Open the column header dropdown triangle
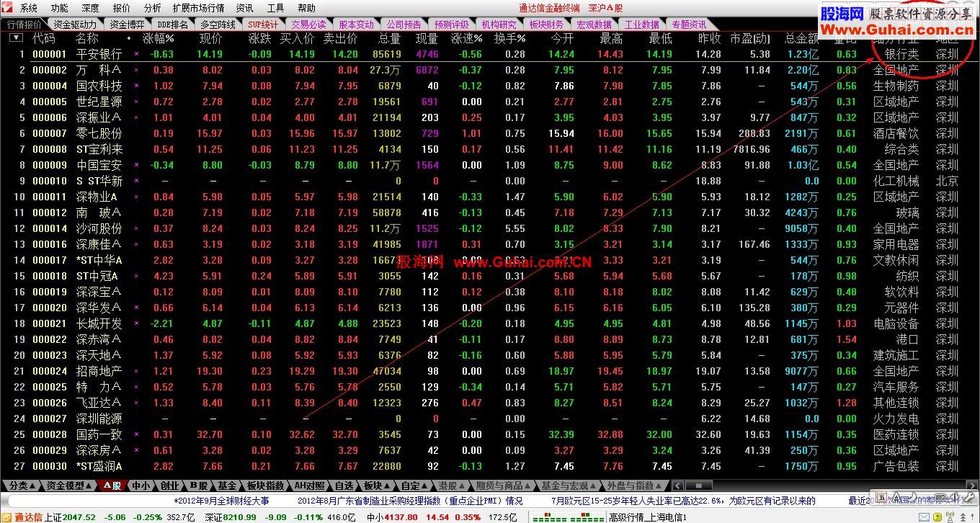 point(15,37)
